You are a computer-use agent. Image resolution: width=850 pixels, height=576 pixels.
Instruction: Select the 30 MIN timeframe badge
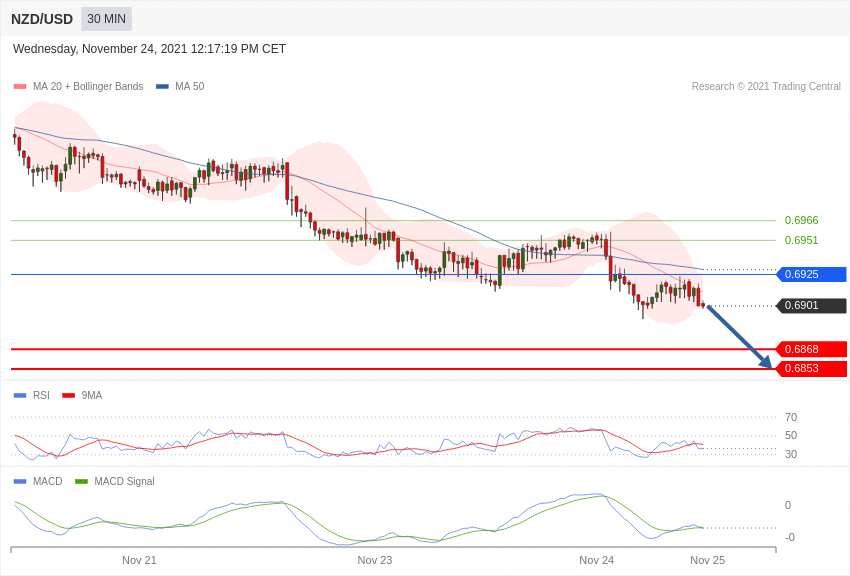(106, 19)
